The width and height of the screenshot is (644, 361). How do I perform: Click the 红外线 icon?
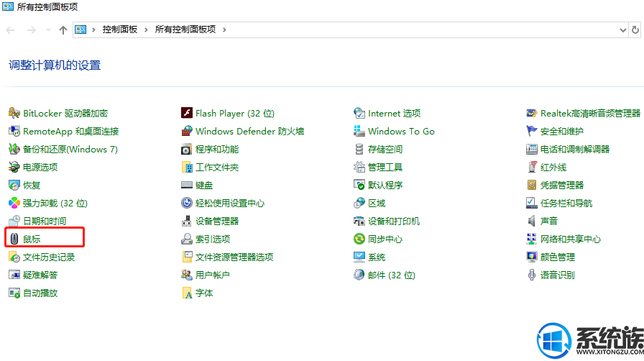tap(531, 167)
